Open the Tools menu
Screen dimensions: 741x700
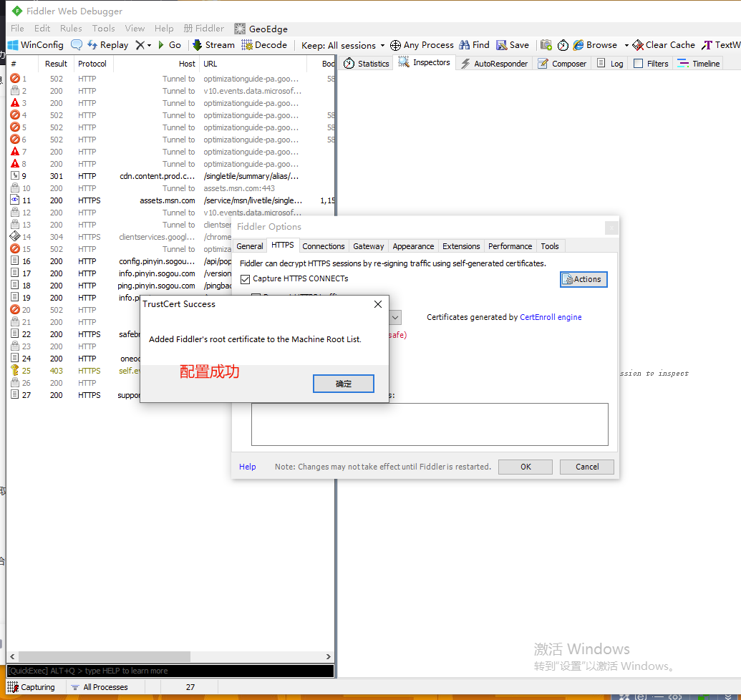(x=104, y=29)
